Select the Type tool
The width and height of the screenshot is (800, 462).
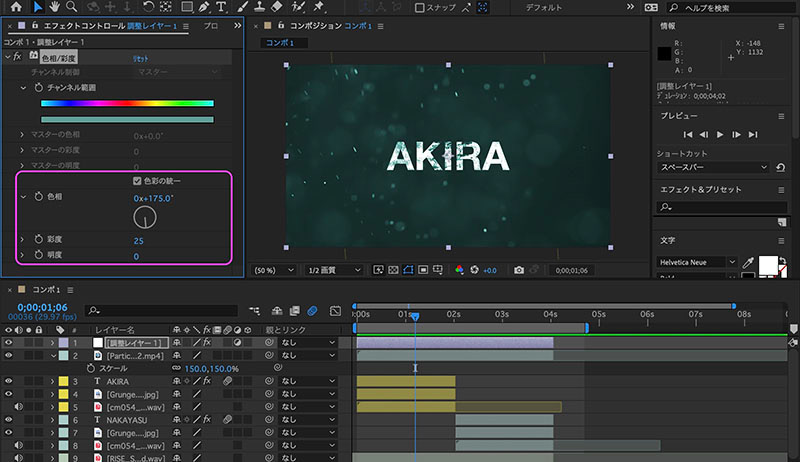220,7
